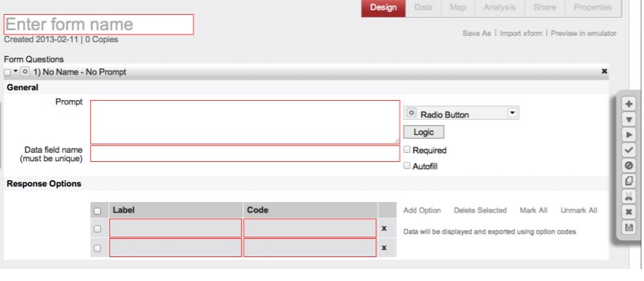644x281 pixels.
Task: Delete the second response option row
Action: coord(383,248)
